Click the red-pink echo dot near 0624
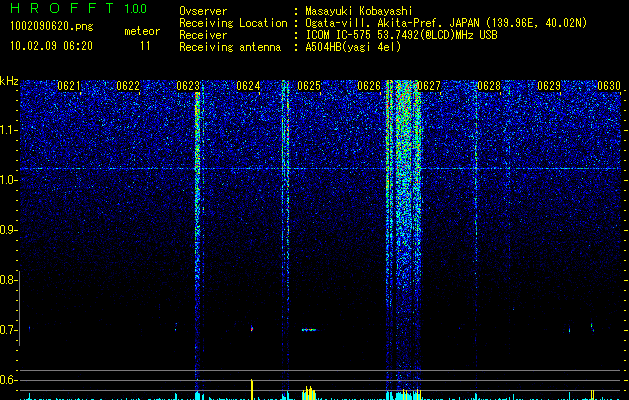 pyautogui.click(x=252, y=329)
